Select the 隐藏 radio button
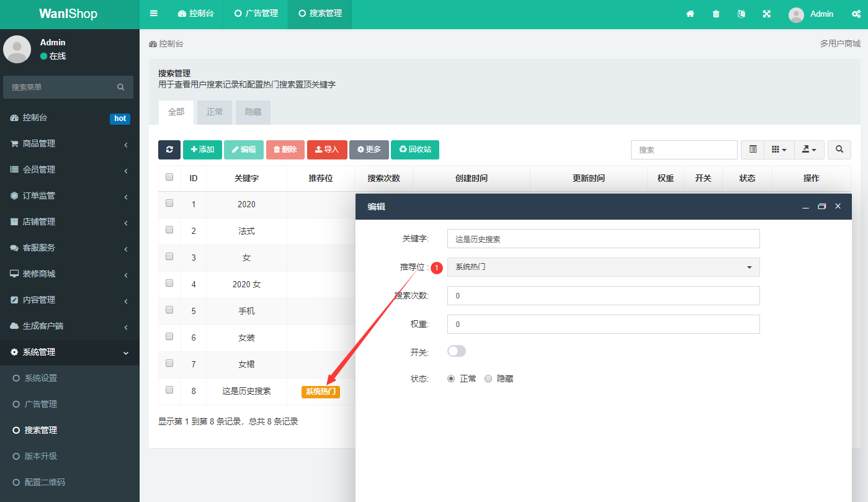The width and height of the screenshot is (868, 502). pyautogui.click(x=488, y=379)
